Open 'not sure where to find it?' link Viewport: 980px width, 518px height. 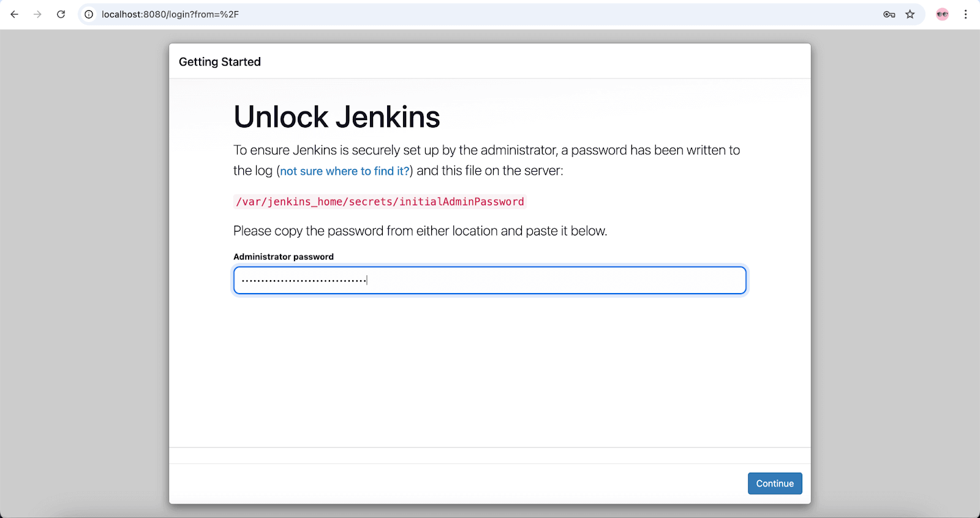pyautogui.click(x=345, y=171)
